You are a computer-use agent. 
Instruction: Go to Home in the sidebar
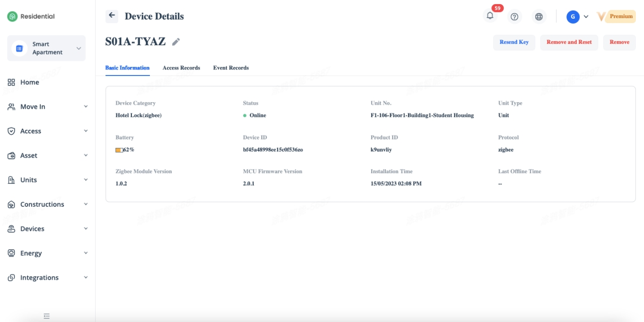pyautogui.click(x=30, y=82)
